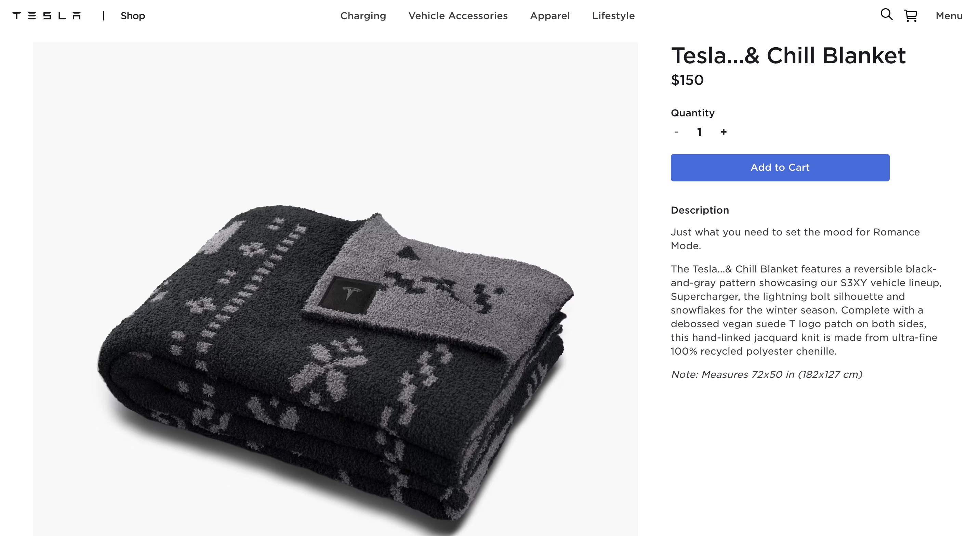Click the Tesla wordmark logo
Image resolution: width=980 pixels, height=536 pixels.
coord(47,16)
